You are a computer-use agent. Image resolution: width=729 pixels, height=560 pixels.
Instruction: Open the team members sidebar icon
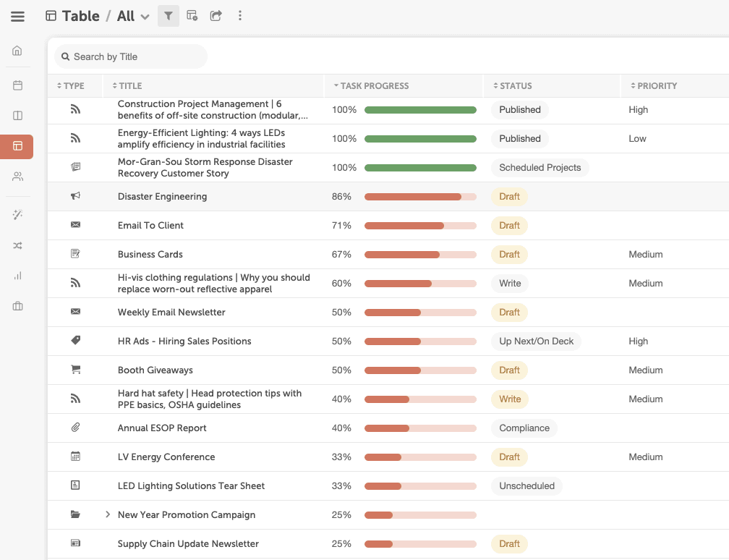17,177
